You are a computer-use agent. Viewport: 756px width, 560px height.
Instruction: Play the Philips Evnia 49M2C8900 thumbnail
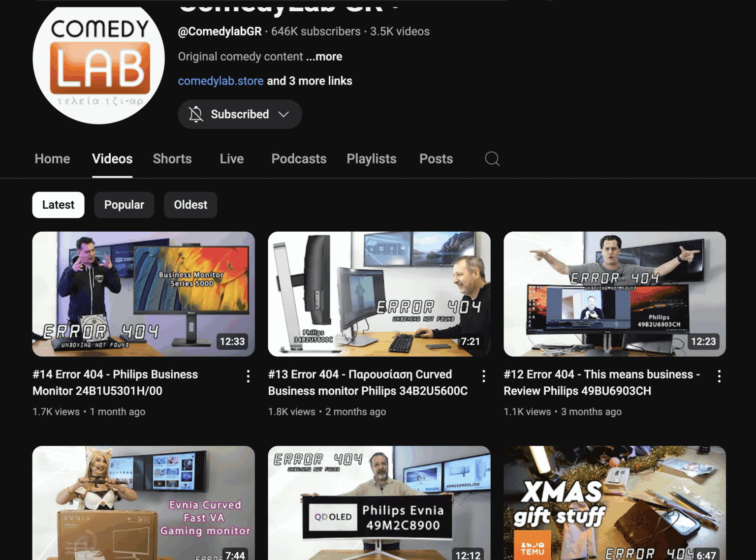(x=379, y=503)
